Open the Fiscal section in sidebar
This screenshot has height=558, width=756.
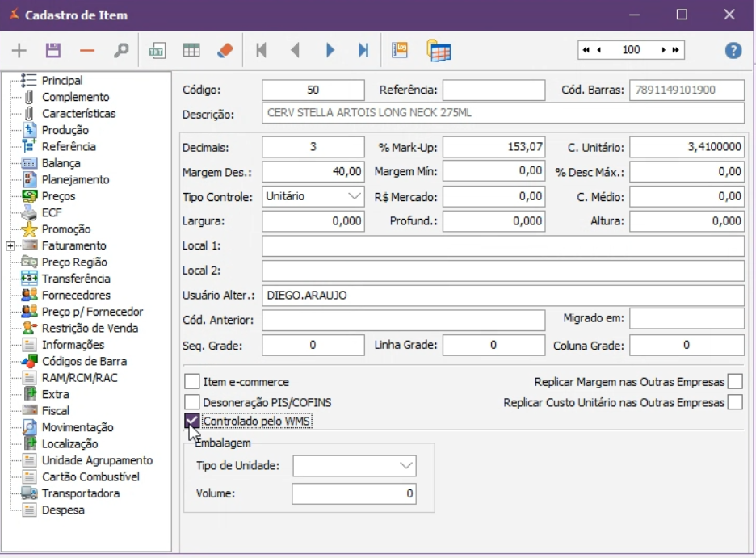click(x=56, y=411)
